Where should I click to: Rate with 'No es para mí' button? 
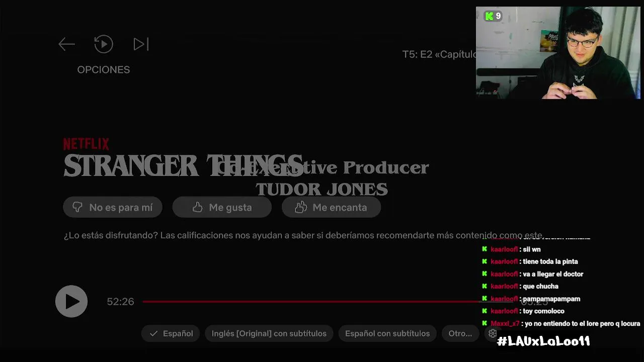pyautogui.click(x=113, y=207)
